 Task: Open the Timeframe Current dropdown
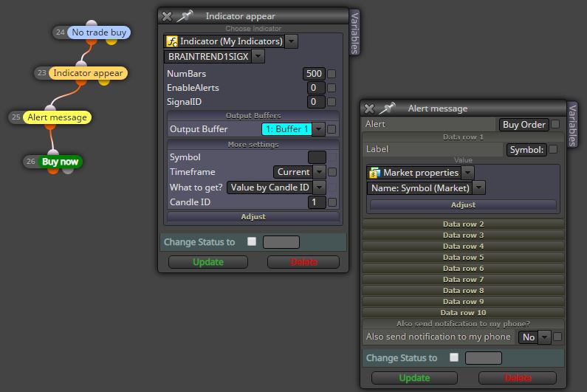(319, 172)
